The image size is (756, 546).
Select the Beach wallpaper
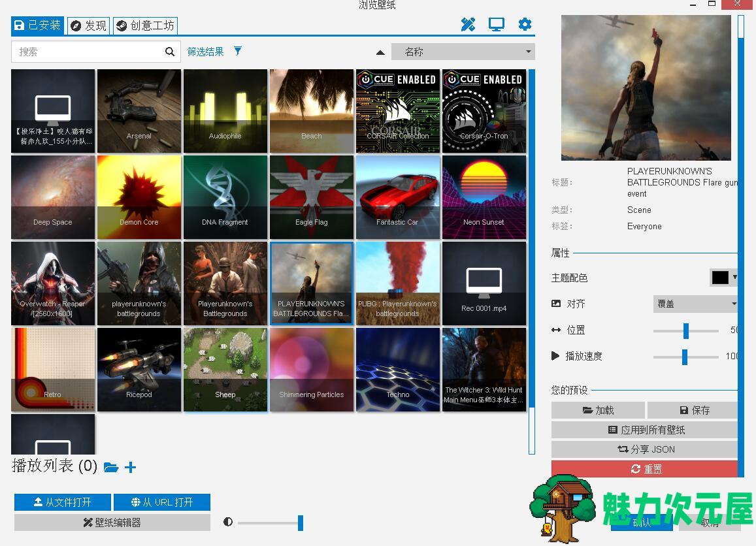pos(312,111)
